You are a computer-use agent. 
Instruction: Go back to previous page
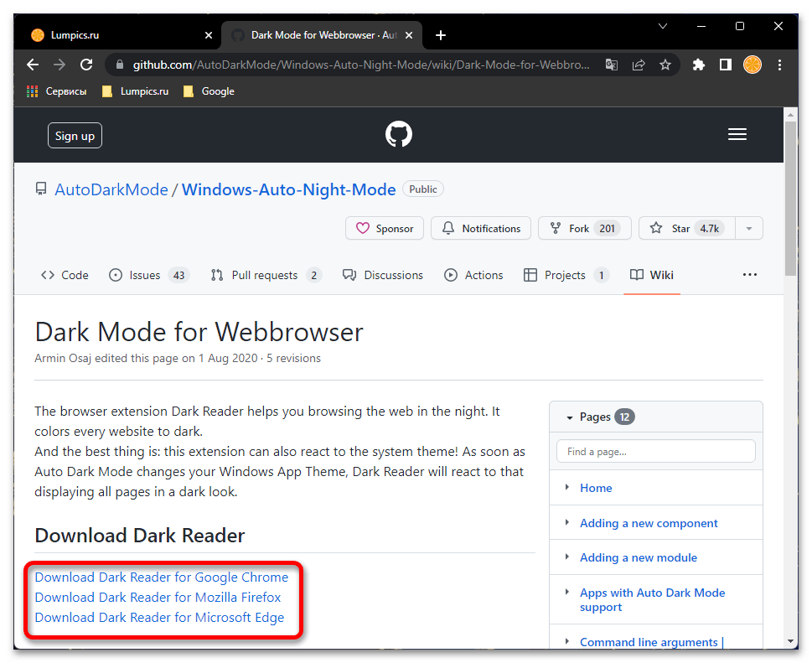pyautogui.click(x=33, y=65)
